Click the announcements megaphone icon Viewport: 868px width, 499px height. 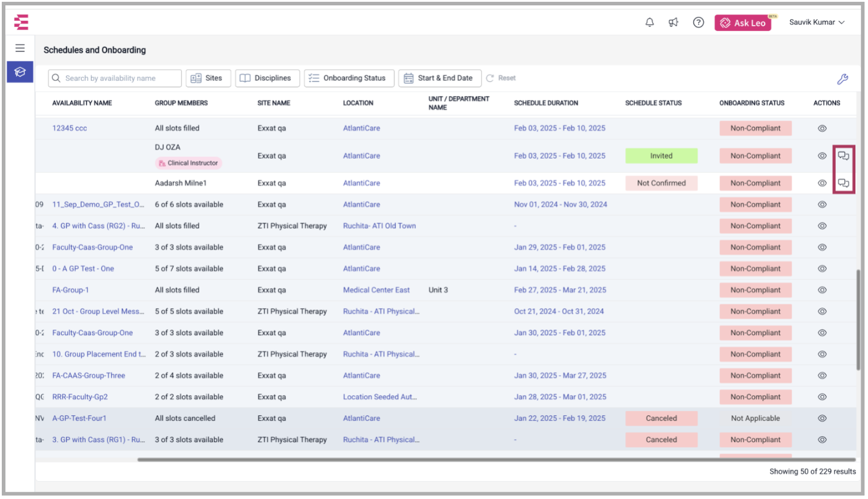click(674, 23)
